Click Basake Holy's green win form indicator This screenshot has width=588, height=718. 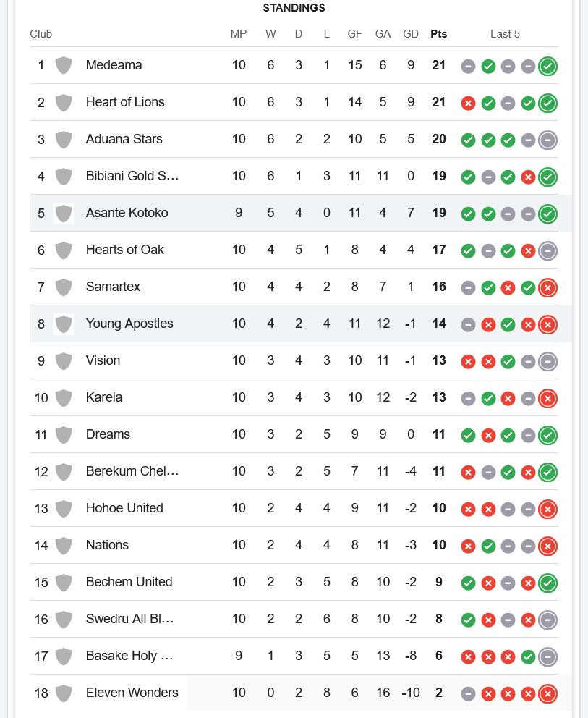point(528,657)
